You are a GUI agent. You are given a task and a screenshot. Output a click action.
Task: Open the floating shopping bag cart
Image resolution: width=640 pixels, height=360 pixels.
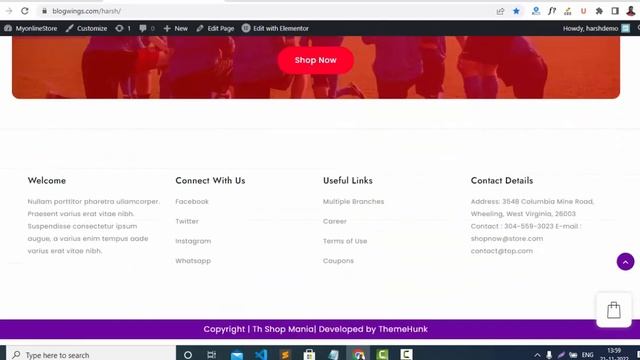[x=614, y=310]
